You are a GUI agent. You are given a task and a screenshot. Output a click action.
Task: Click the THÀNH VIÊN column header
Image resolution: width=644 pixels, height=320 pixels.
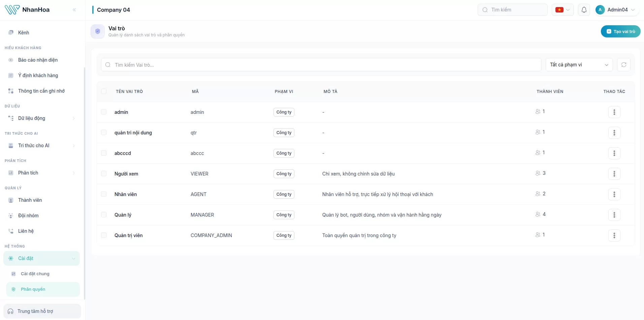click(550, 92)
